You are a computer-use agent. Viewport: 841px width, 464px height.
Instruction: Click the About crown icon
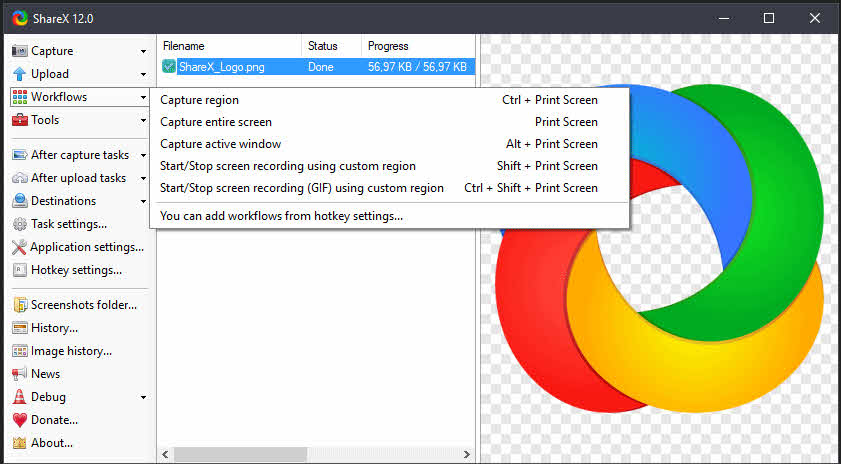tap(19, 443)
